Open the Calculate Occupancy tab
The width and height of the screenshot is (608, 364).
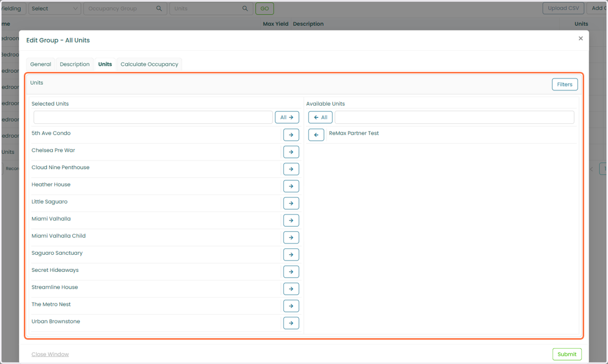(x=149, y=64)
